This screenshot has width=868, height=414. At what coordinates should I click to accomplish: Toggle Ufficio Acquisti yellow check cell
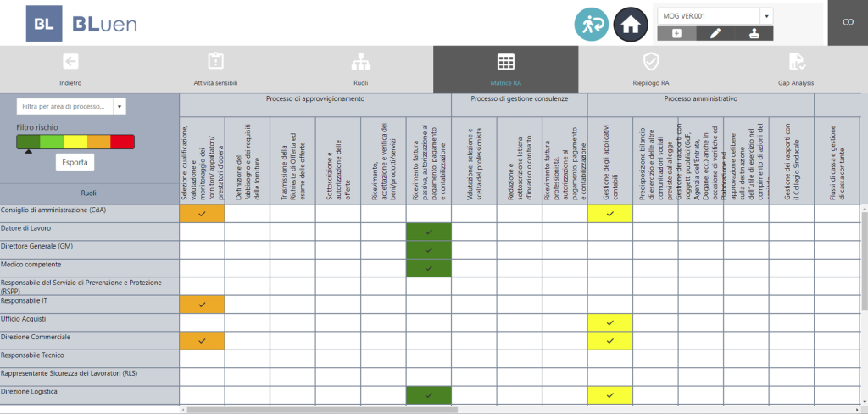click(x=610, y=322)
